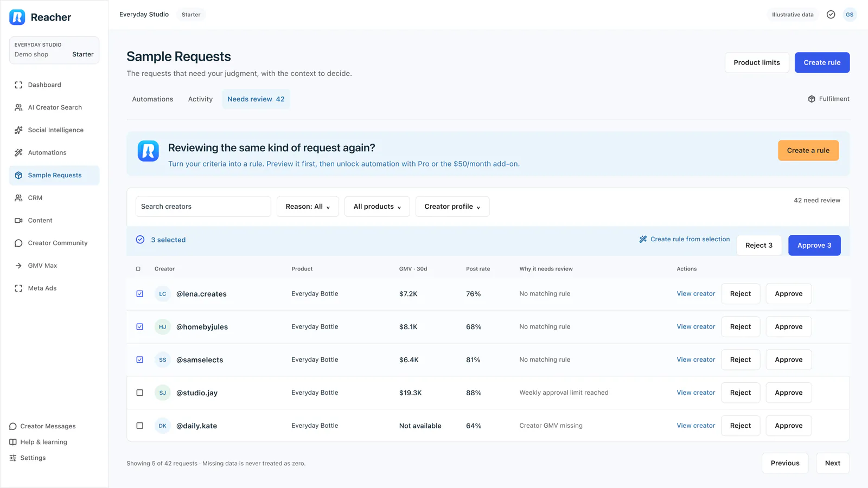Image resolution: width=868 pixels, height=488 pixels.
Task: Uncheck the @lena.creates row checkbox
Action: click(x=140, y=294)
